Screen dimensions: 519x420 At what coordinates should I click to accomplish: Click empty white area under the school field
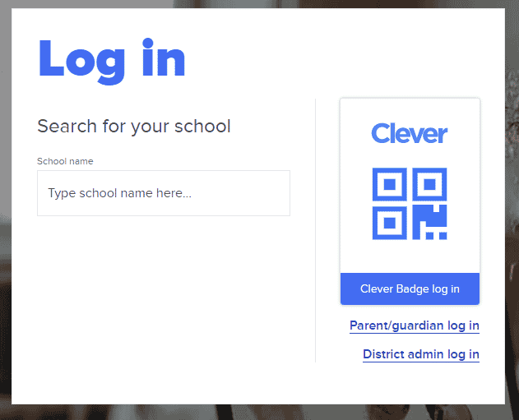(164, 291)
